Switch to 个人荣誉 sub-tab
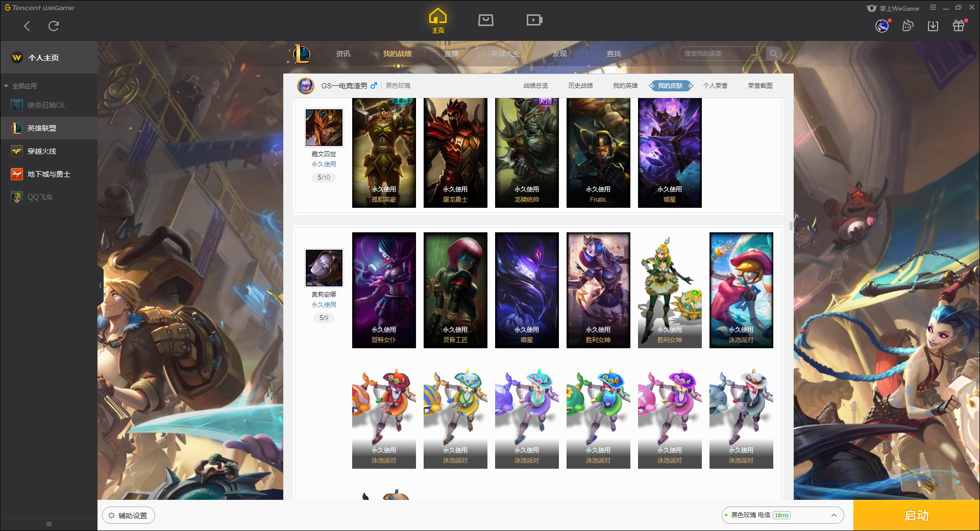 pos(715,86)
